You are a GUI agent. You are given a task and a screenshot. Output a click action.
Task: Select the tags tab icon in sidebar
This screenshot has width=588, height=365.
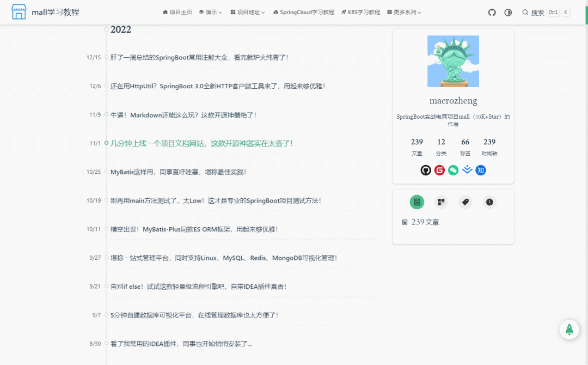[x=465, y=202]
